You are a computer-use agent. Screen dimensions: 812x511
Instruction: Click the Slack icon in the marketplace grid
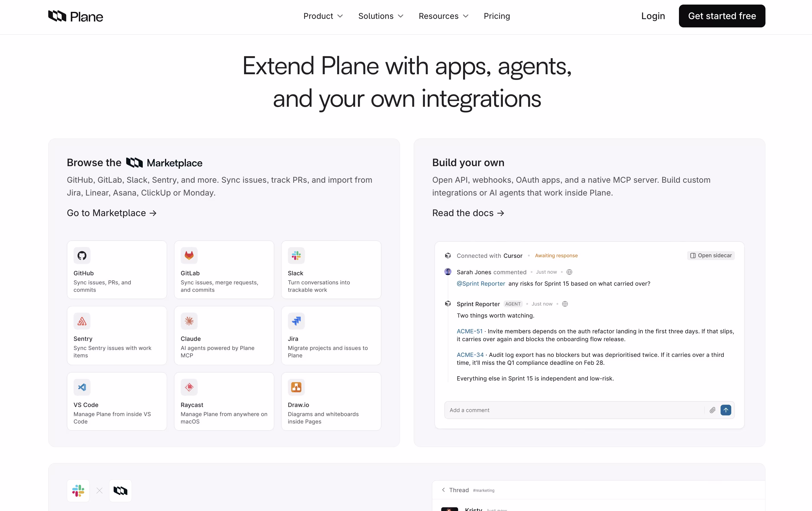[x=296, y=255]
